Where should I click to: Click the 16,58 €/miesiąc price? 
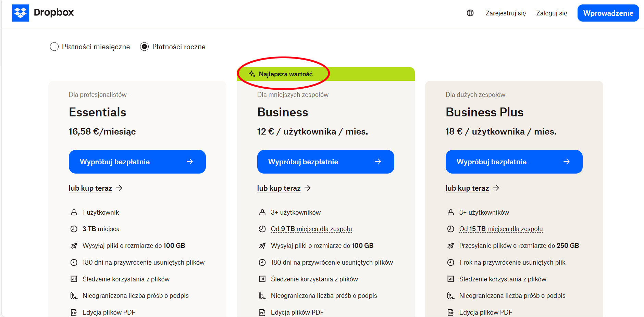tap(102, 131)
